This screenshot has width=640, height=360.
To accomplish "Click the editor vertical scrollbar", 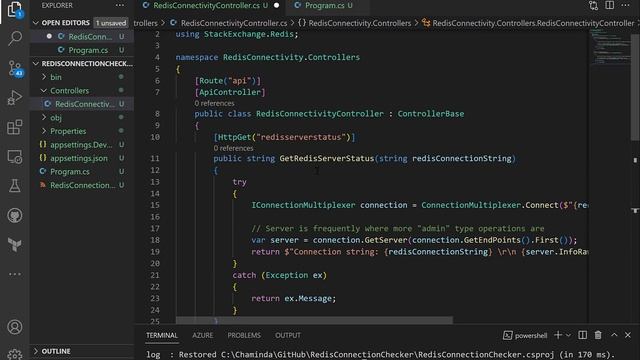I will (635, 86).
